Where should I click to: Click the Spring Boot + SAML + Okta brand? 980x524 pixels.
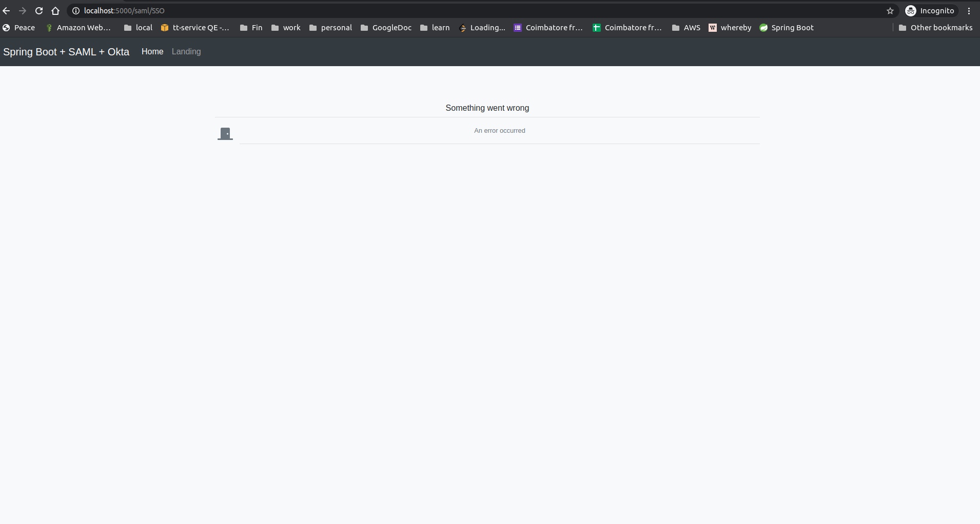(x=66, y=51)
